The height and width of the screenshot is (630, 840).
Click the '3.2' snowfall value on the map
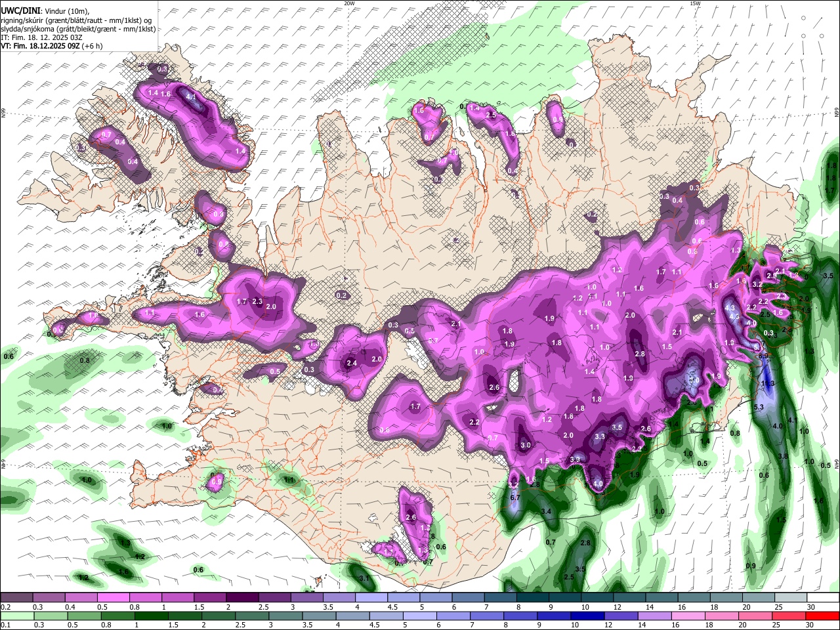coord(757,284)
